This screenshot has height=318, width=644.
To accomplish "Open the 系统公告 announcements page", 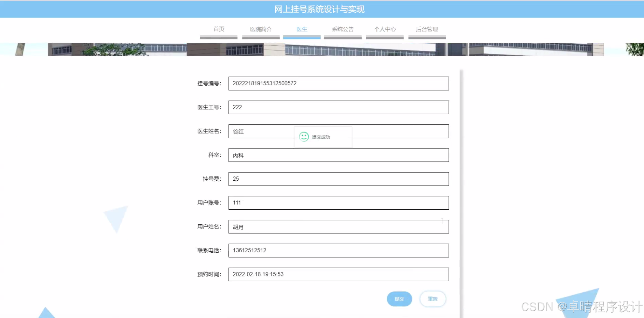I will (x=343, y=29).
